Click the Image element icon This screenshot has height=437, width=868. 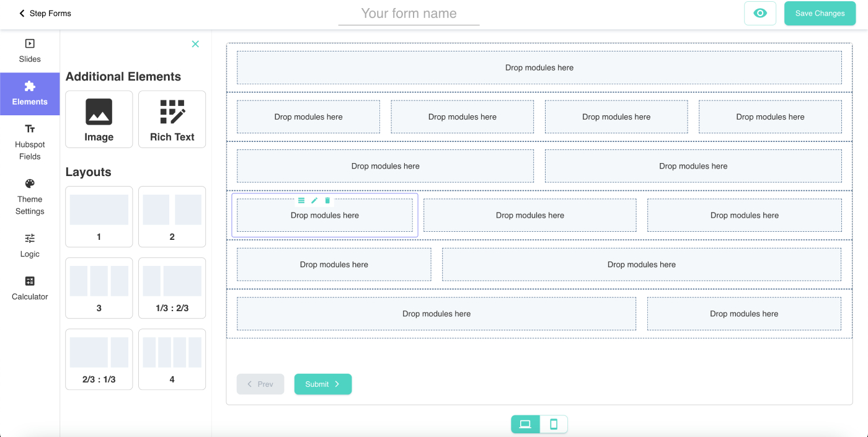[99, 112]
